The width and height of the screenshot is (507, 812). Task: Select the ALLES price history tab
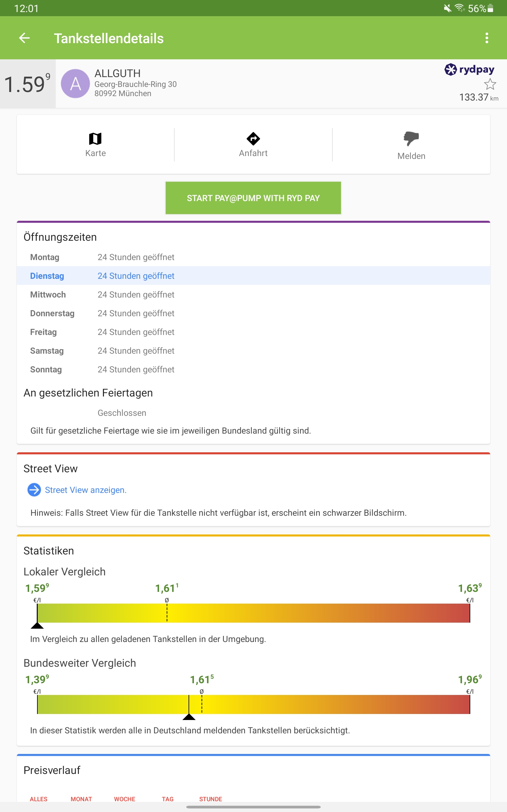tap(39, 799)
